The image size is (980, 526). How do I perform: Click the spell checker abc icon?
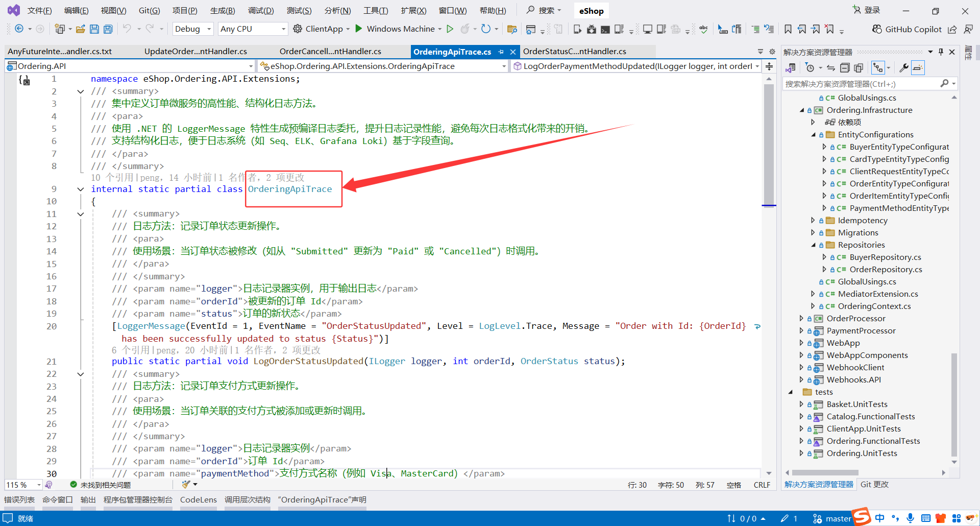click(x=704, y=29)
